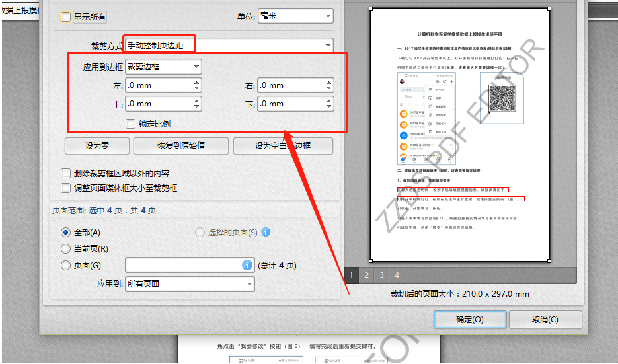The height and width of the screenshot is (364, 618).
Task: Click the top-left crop handle on preview
Action: click(371, 9)
